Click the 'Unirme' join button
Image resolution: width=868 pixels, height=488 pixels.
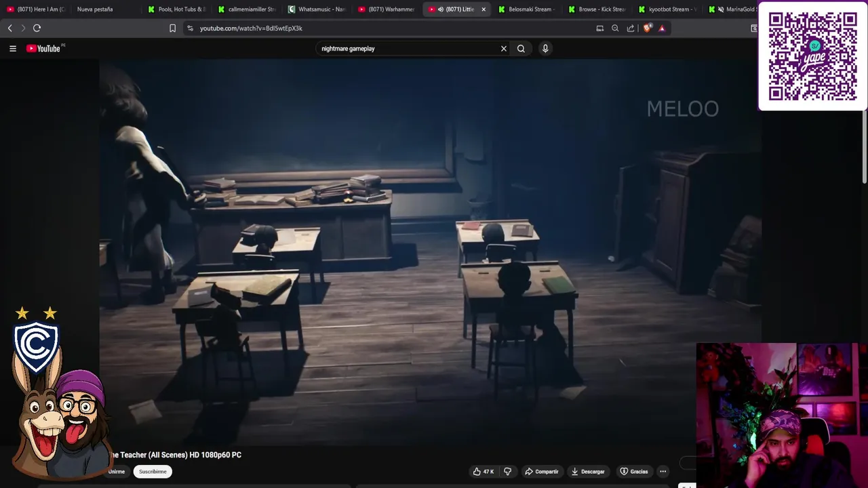(x=117, y=472)
